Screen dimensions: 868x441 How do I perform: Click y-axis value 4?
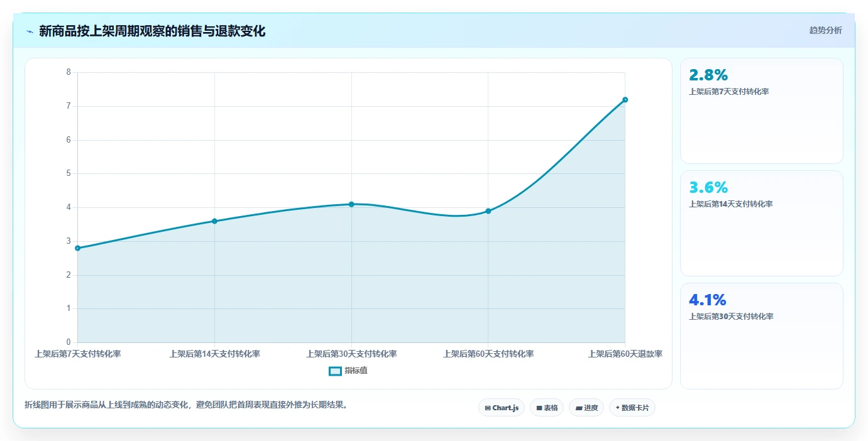69,207
